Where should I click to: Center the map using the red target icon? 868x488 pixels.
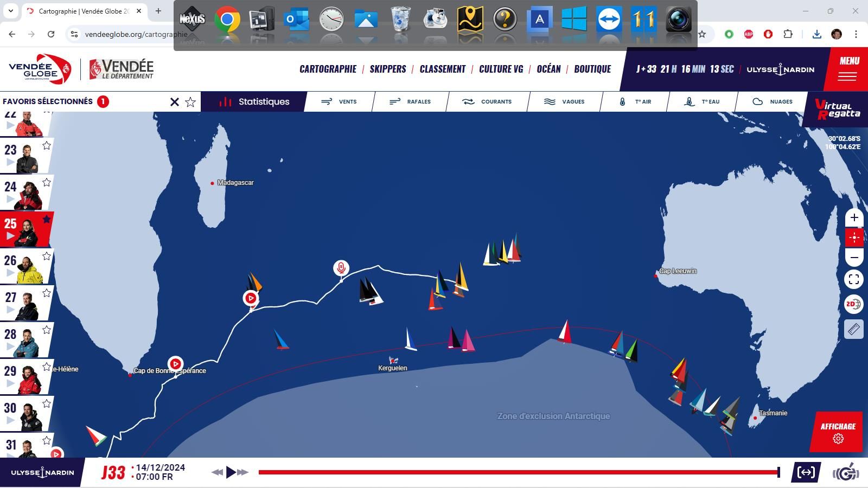click(x=854, y=237)
